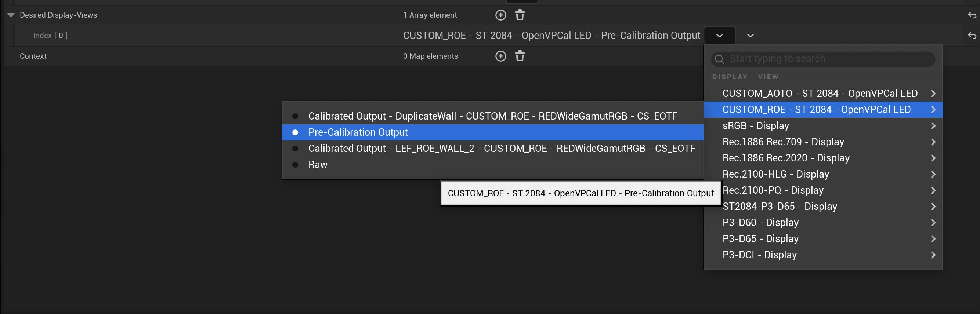980x314 pixels.
Task: Click the Context property label
Action: pyautogui.click(x=33, y=56)
